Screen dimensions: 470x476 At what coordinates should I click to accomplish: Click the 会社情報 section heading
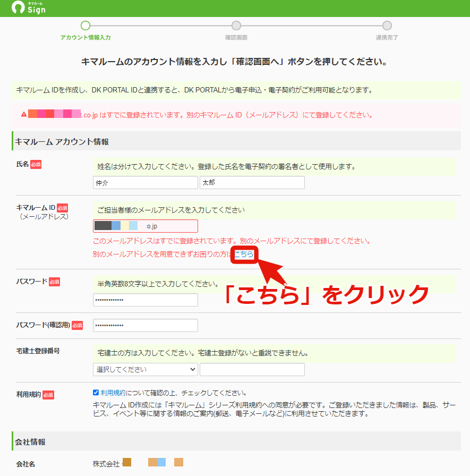[x=30, y=442]
